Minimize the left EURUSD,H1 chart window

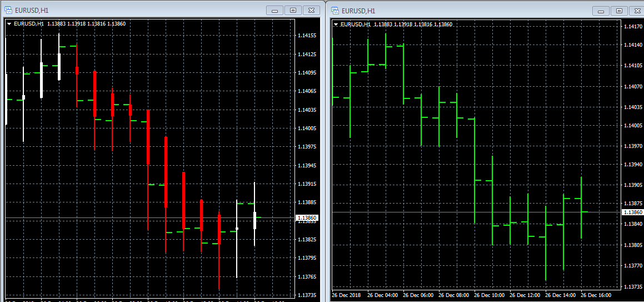[x=275, y=10]
